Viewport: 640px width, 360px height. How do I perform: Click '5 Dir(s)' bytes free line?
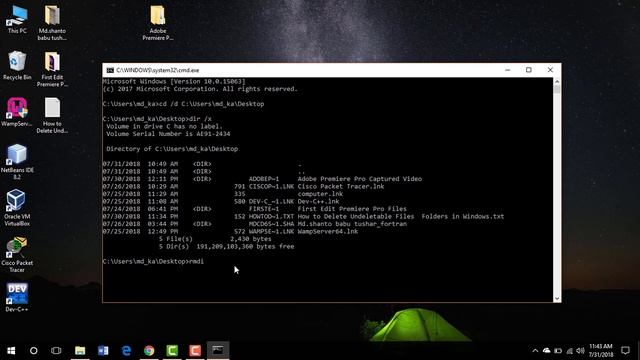tap(227, 247)
